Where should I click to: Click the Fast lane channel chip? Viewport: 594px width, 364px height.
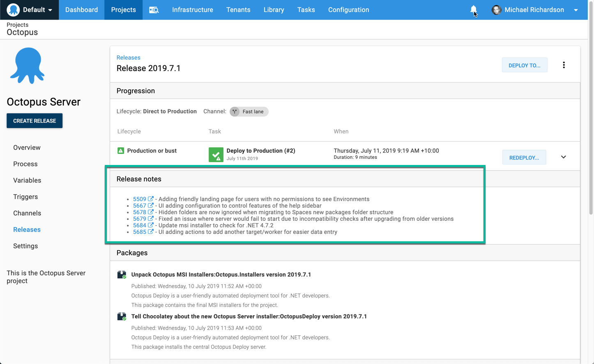pos(249,112)
